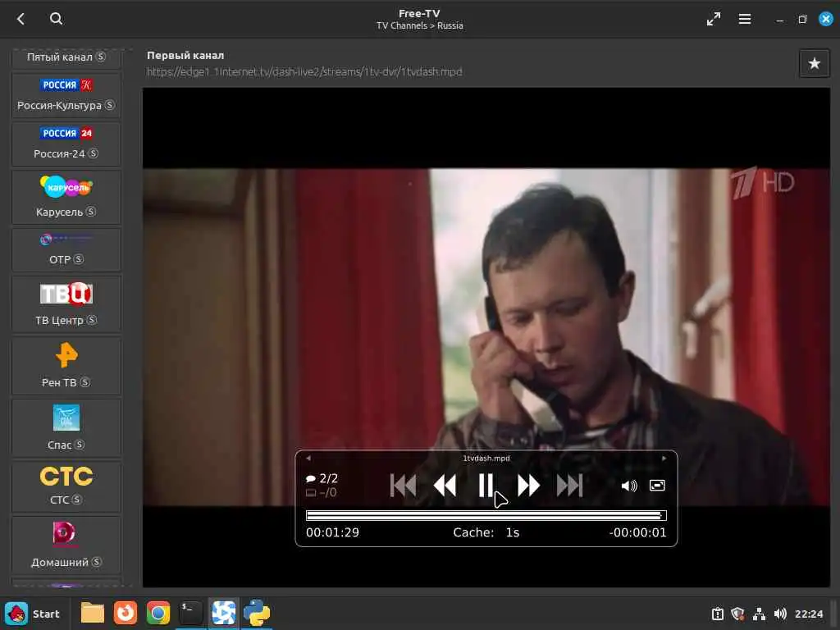Add Первый канал to favorites star

pyautogui.click(x=814, y=63)
